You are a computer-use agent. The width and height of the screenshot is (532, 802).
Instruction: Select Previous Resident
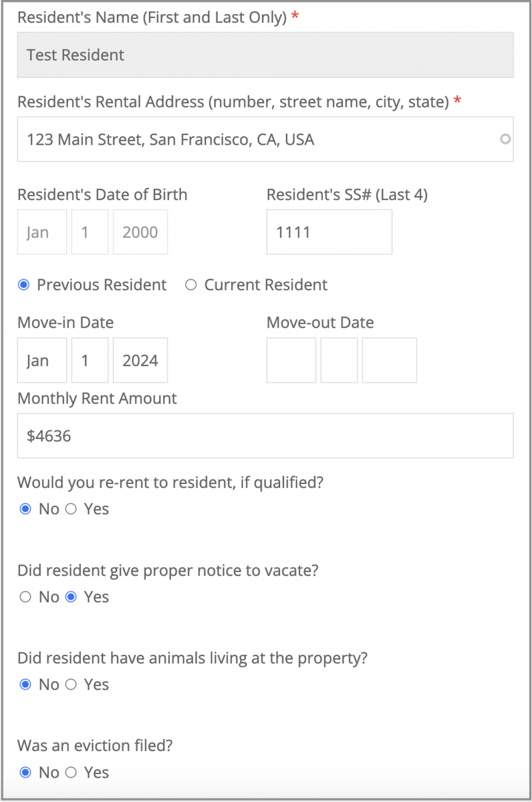click(23, 285)
